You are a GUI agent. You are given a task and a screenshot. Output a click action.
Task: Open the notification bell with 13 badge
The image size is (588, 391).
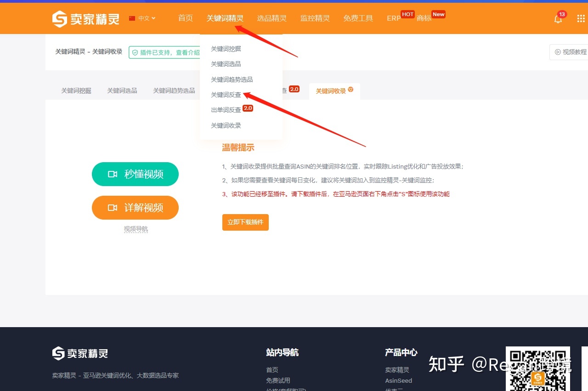click(x=558, y=19)
